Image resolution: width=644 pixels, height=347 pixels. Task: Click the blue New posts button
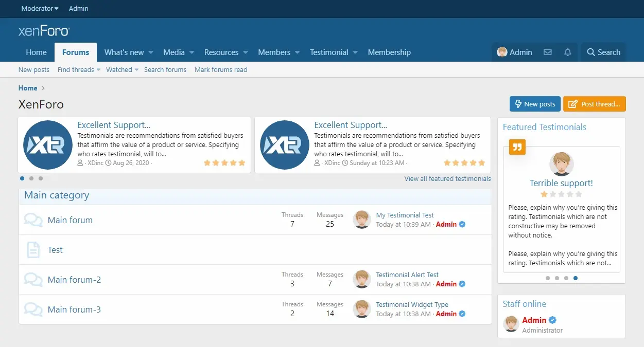click(x=535, y=104)
